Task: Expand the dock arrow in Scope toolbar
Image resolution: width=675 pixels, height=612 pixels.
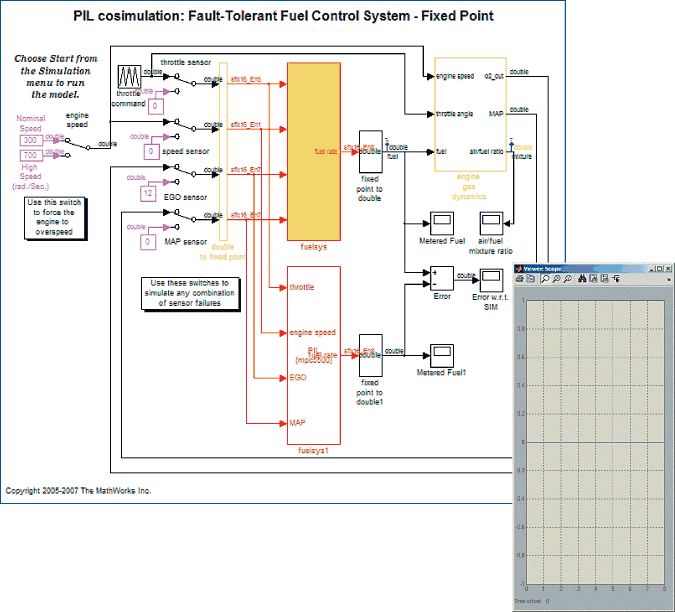Action: 669,280
